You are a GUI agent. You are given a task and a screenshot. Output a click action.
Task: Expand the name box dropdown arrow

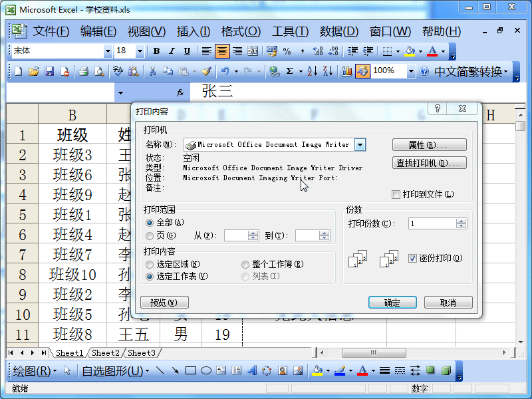120,92
